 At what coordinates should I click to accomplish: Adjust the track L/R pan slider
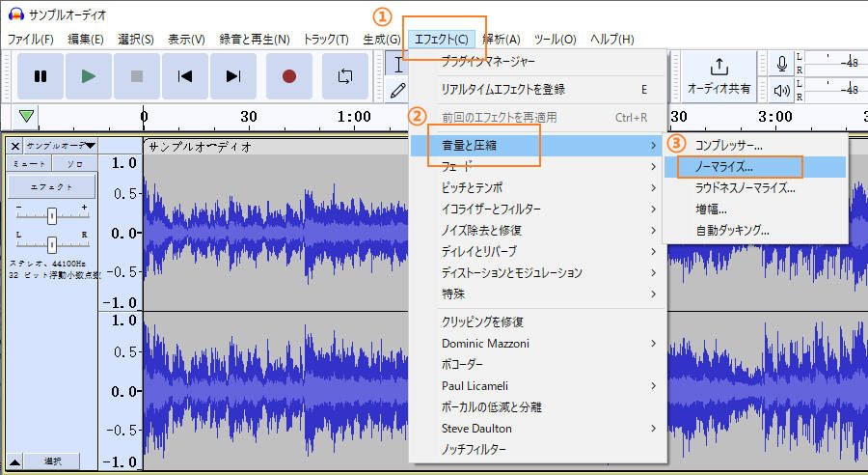51,244
